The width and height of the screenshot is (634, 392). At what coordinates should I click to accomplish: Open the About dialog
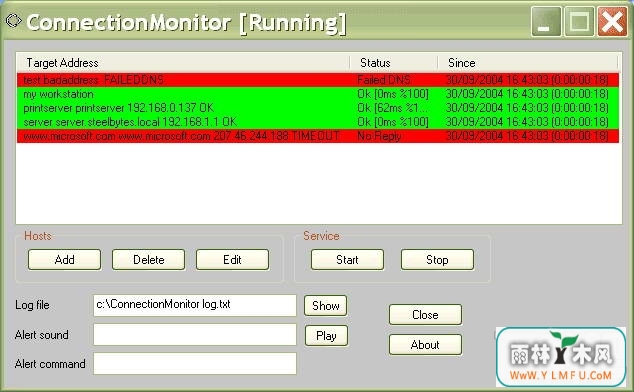pyautogui.click(x=425, y=345)
